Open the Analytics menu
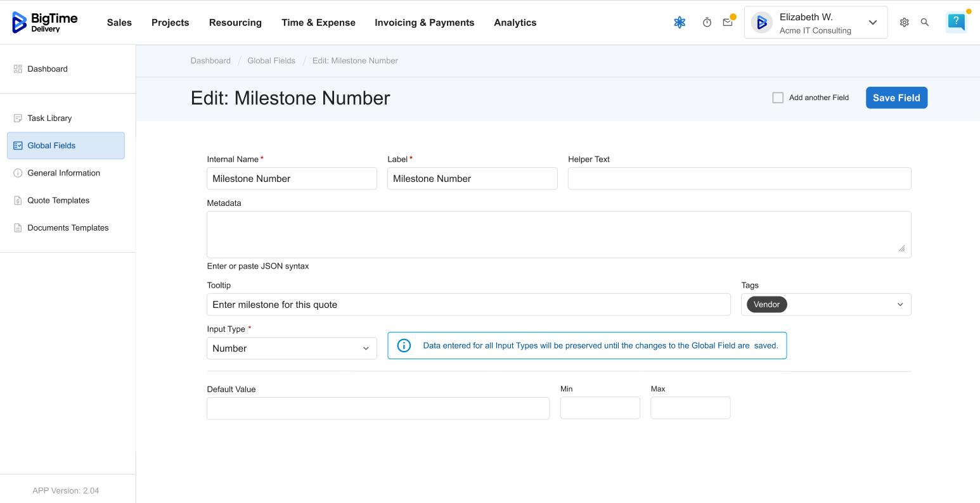 (515, 23)
